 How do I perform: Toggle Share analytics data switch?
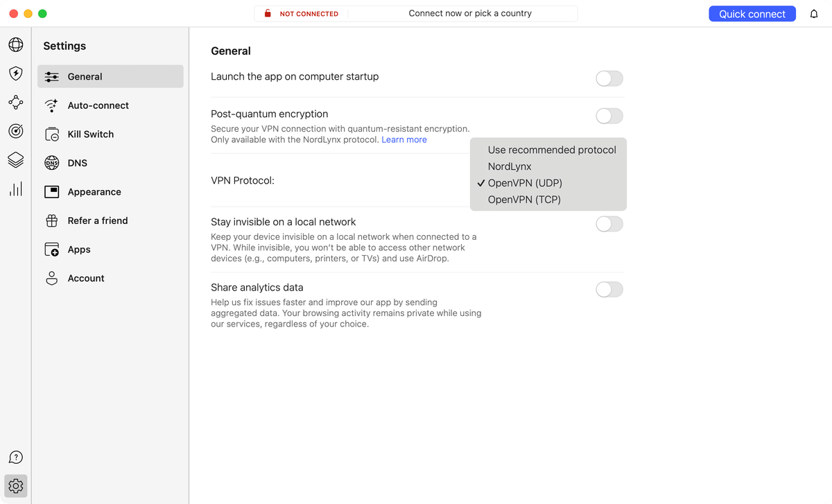609,289
